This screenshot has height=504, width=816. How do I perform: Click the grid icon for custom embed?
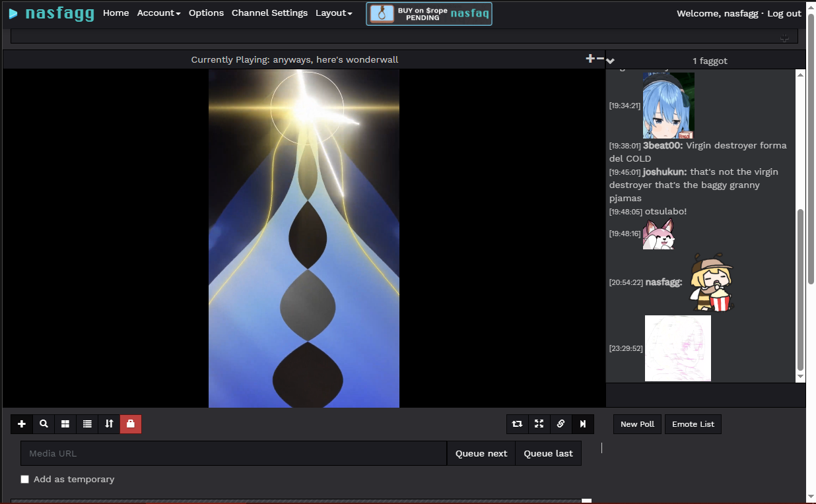(65, 424)
